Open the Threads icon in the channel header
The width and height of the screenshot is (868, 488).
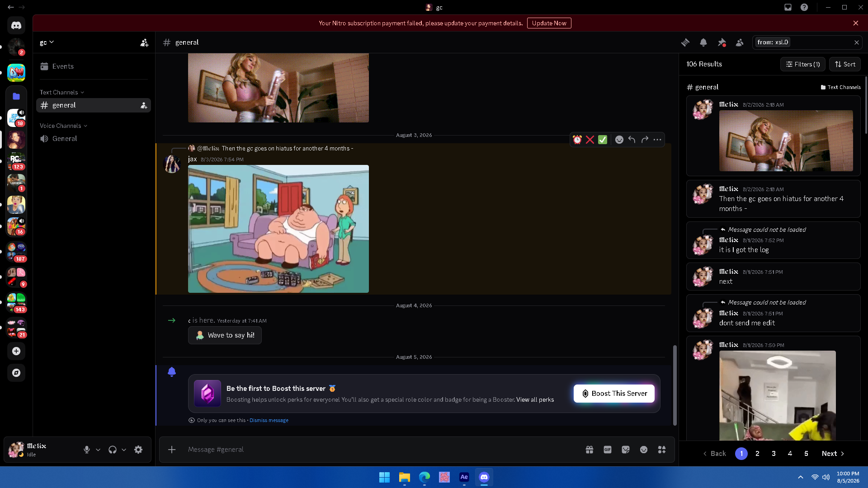pos(685,42)
